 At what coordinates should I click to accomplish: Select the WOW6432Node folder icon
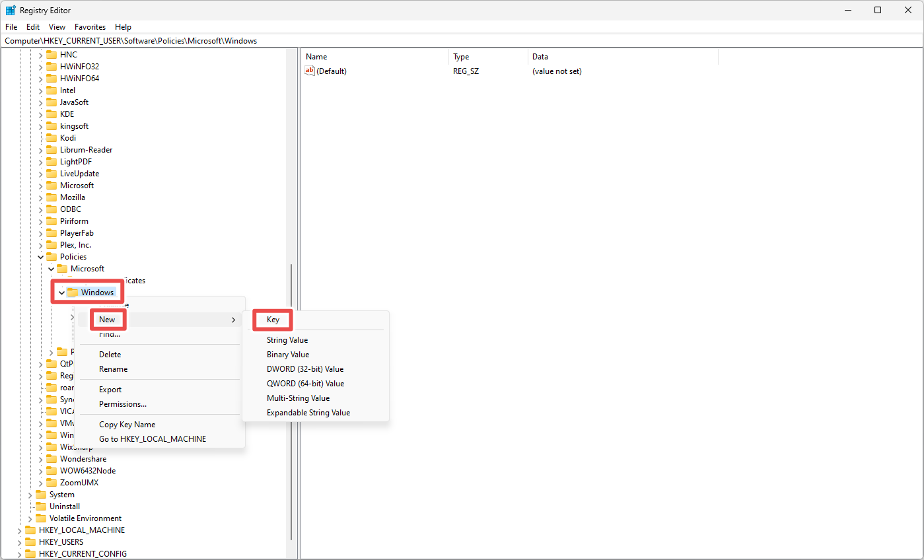52,471
